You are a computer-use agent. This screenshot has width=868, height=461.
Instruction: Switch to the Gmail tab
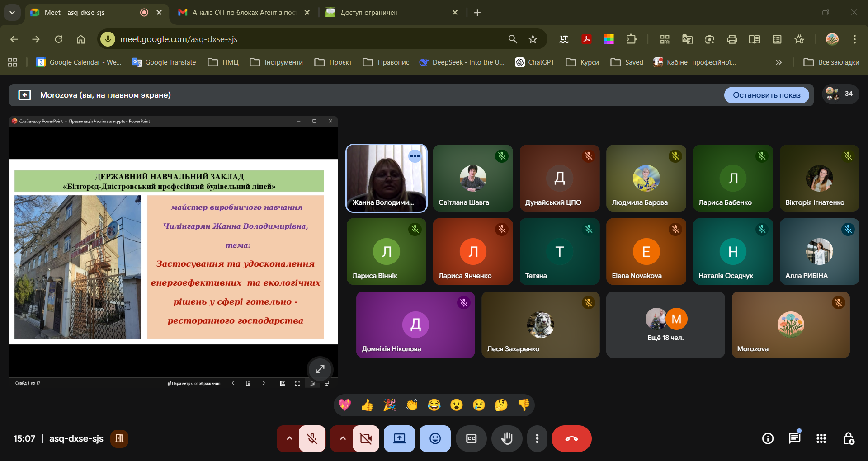point(243,13)
